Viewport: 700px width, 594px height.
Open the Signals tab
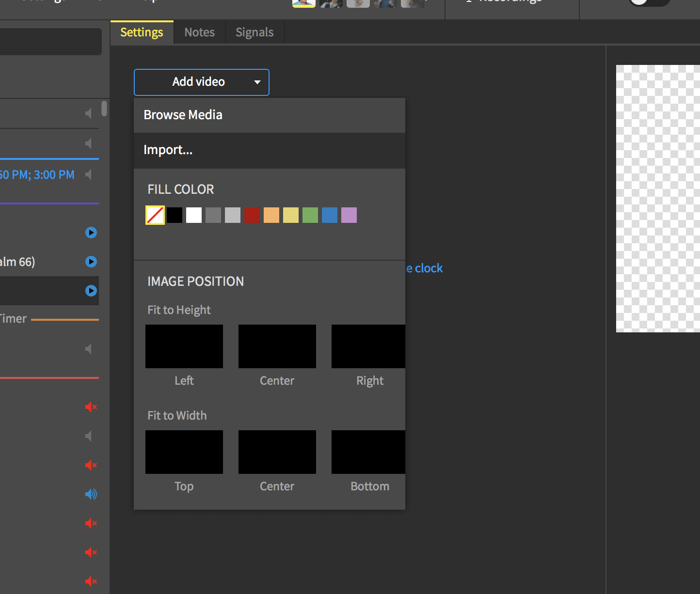click(x=255, y=32)
